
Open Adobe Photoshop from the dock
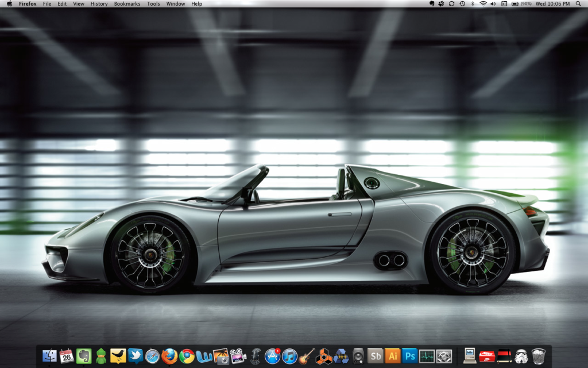click(x=409, y=356)
